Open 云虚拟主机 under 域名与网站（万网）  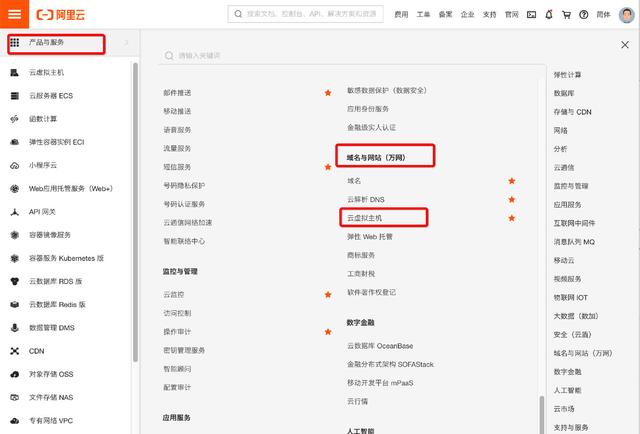pyautogui.click(x=364, y=218)
